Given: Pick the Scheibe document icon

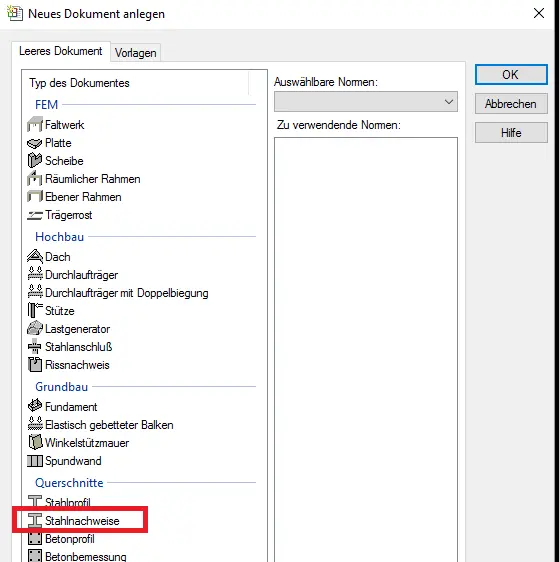Looking at the screenshot, I should (35, 161).
